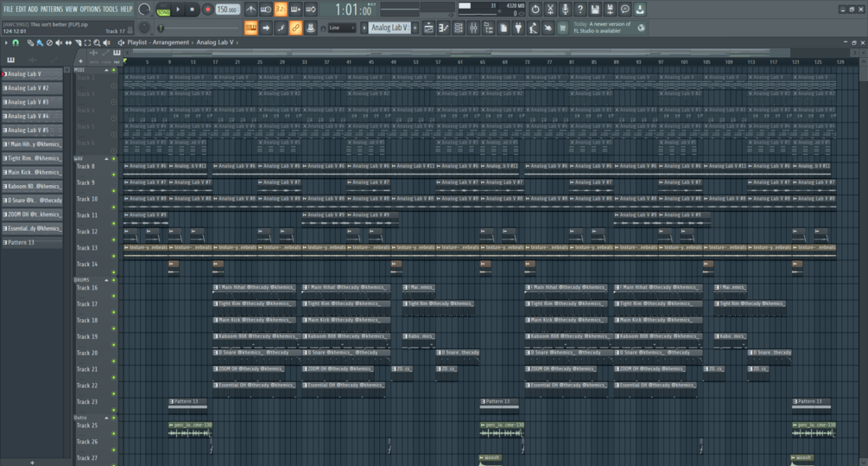The height and width of the screenshot is (466, 868).
Task: Toggle the orange link multilink button
Action: (x=295, y=28)
